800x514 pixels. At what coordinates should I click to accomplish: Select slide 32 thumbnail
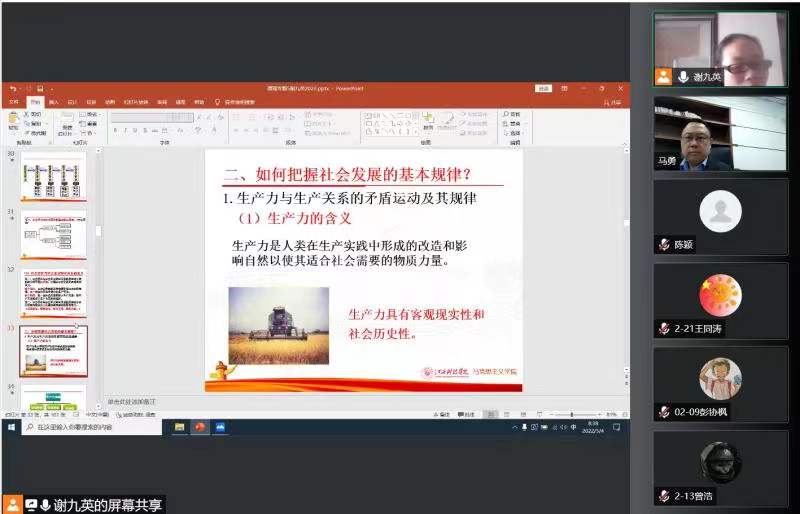[x=54, y=291]
